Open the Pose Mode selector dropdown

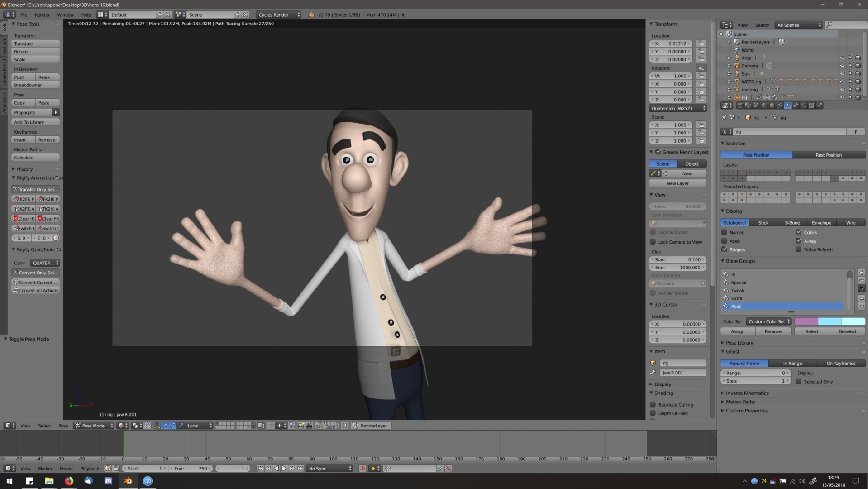[x=94, y=426]
